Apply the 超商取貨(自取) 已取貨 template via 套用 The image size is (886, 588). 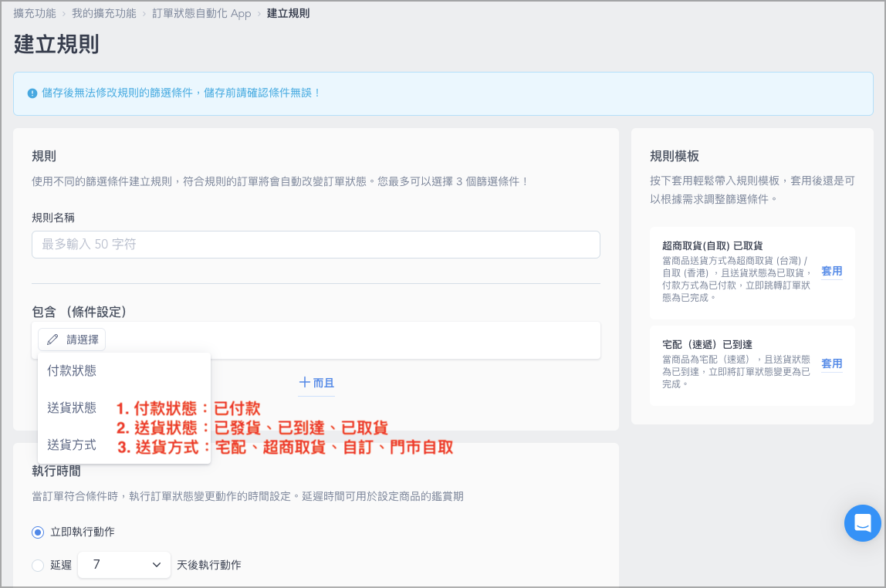[831, 271]
